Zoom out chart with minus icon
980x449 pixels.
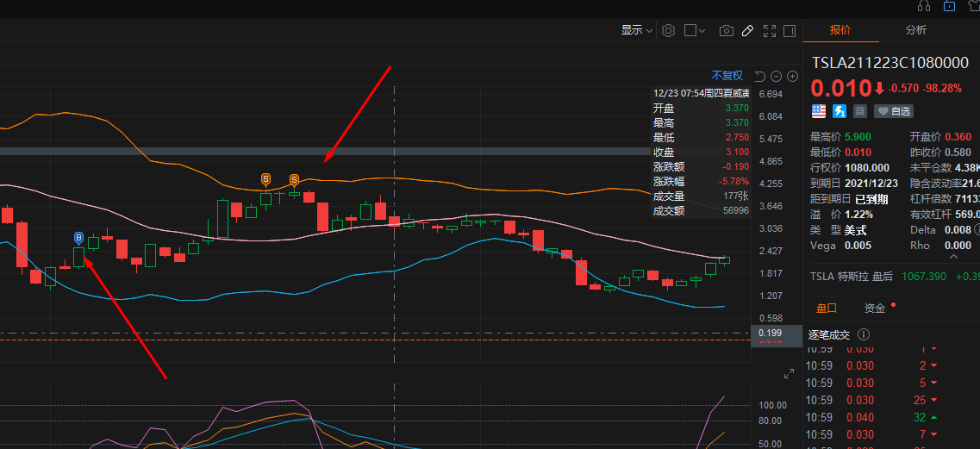777,77
